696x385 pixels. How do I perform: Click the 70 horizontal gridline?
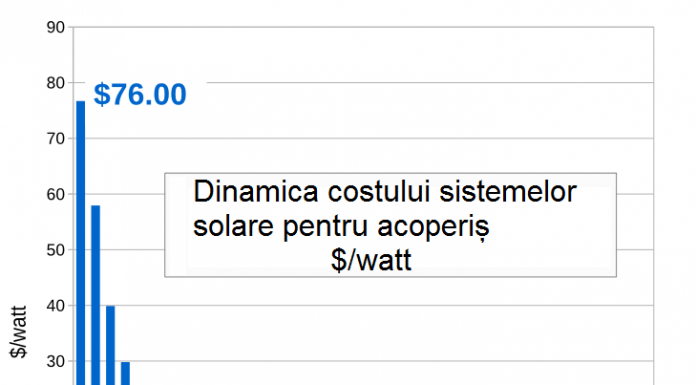pos(369,139)
